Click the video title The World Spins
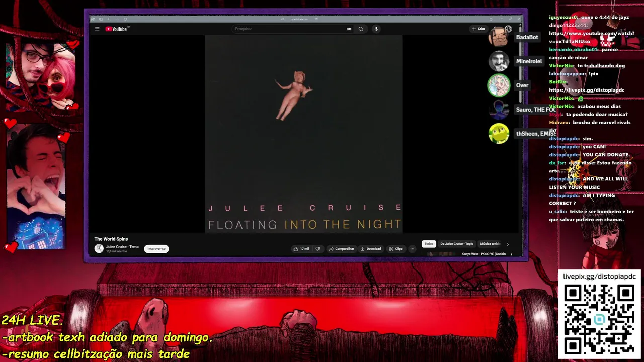This screenshot has height=362, width=644. [111, 239]
